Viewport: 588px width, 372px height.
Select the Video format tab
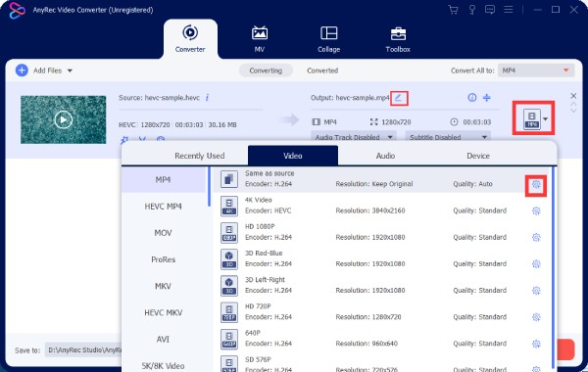(293, 156)
